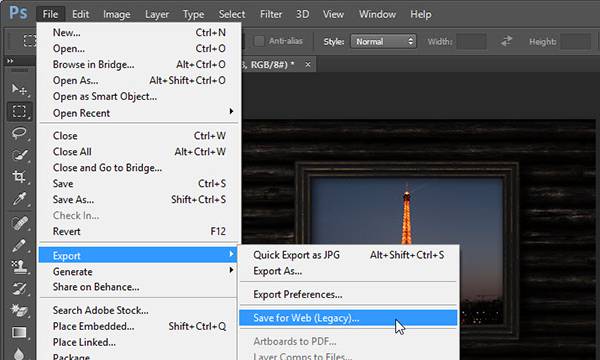This screenshot has width=600, height=360.
Task: Choose Export As... in submenu
Action: [x=349, y=271]
